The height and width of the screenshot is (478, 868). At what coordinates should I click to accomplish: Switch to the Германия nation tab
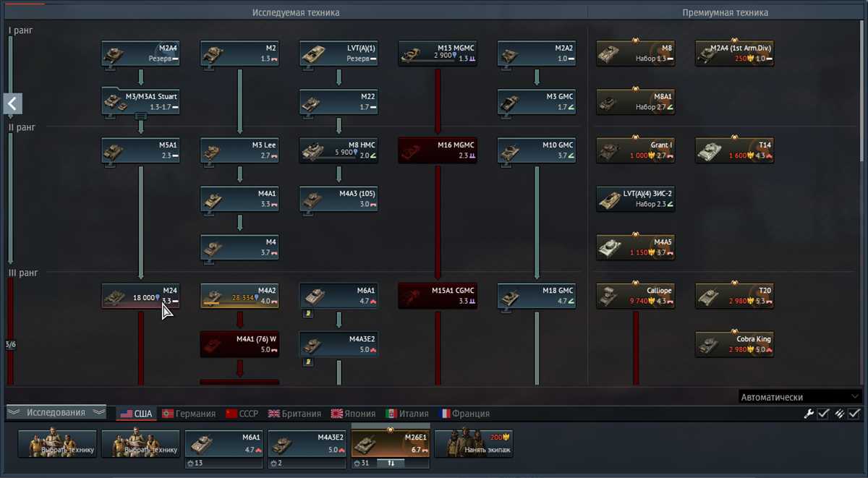189,414
